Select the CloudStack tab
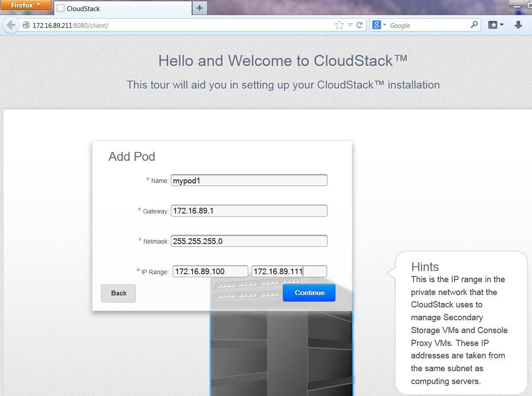 [x=123, y=8]
